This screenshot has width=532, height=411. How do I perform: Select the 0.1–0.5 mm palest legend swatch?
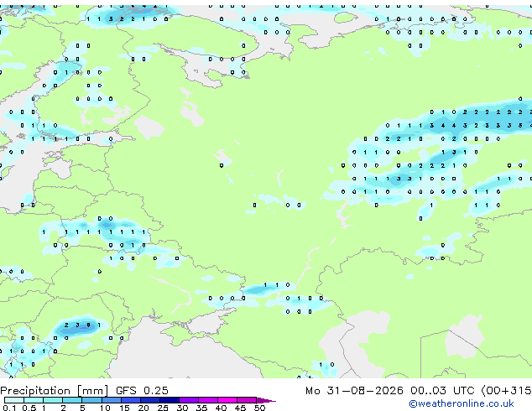pos(14,400)
